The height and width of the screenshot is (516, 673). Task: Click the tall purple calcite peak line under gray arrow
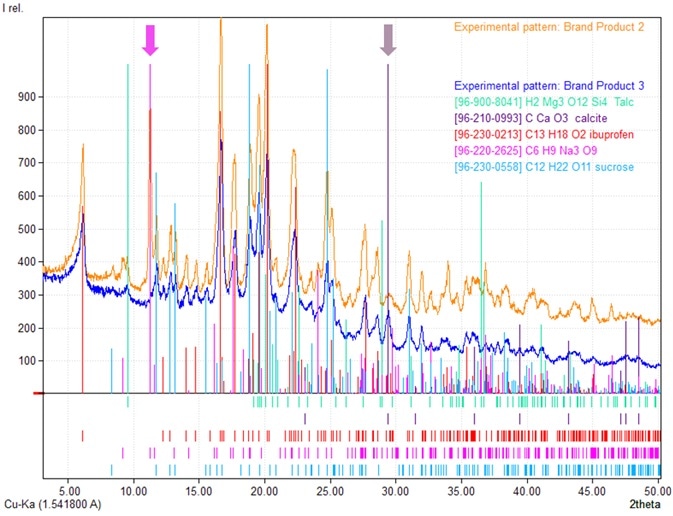click(x=388, y=200)
